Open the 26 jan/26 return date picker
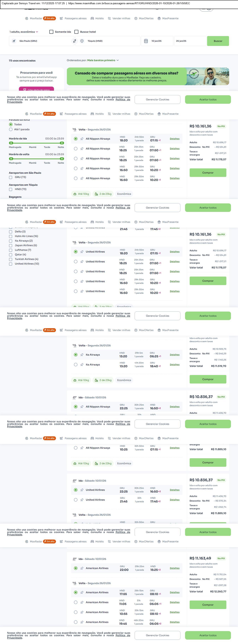 pyautogui.click(x=190, y=41)
